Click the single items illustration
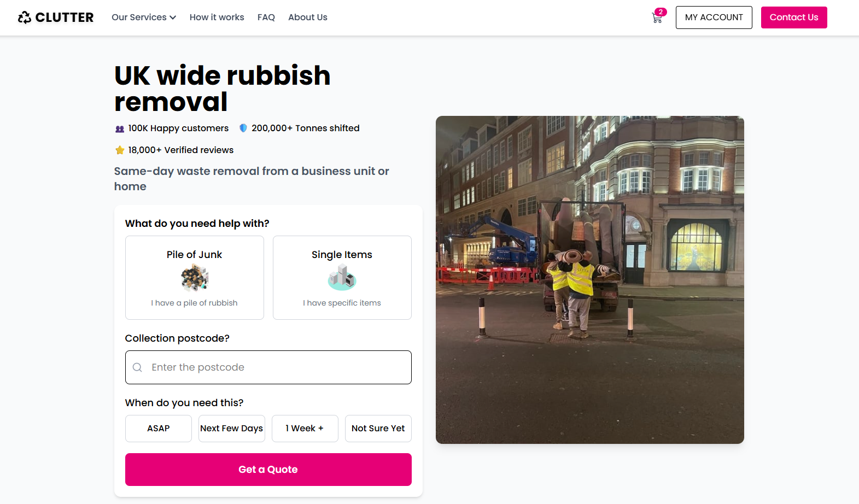 pyautogui.click(x=342, y=277)
